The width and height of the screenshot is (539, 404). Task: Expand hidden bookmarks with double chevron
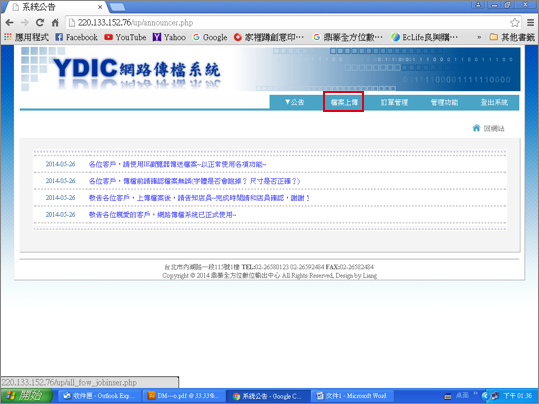[479, 37]
